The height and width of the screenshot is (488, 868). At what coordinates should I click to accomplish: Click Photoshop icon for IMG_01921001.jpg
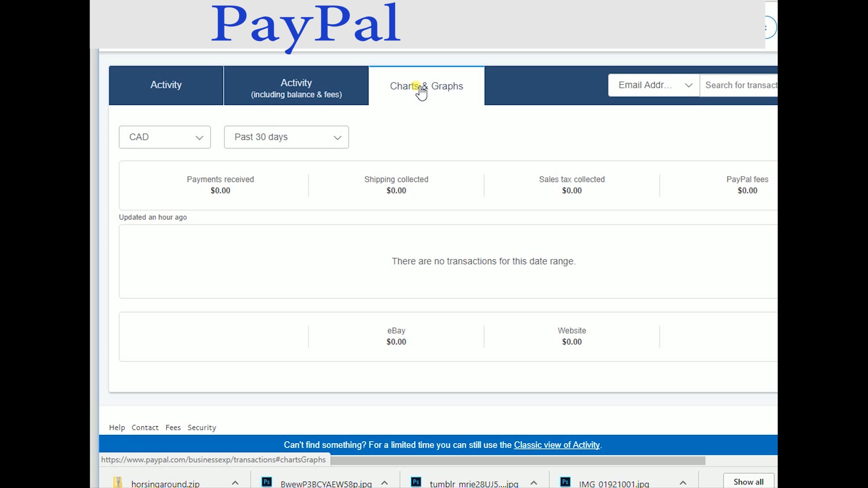tap(565, 482)
